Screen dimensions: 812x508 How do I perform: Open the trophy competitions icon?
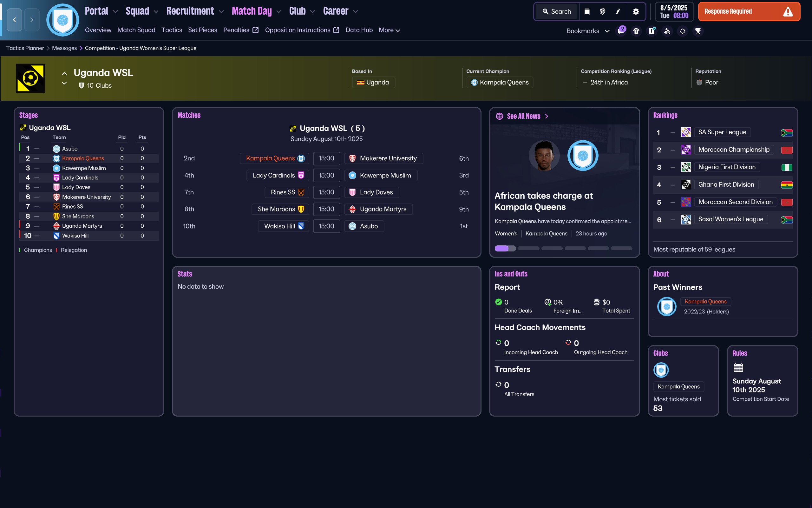698,31
